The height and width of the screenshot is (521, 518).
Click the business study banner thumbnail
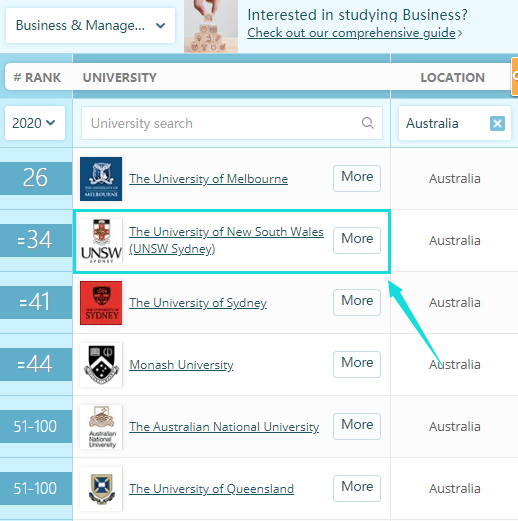pos(211,26)
